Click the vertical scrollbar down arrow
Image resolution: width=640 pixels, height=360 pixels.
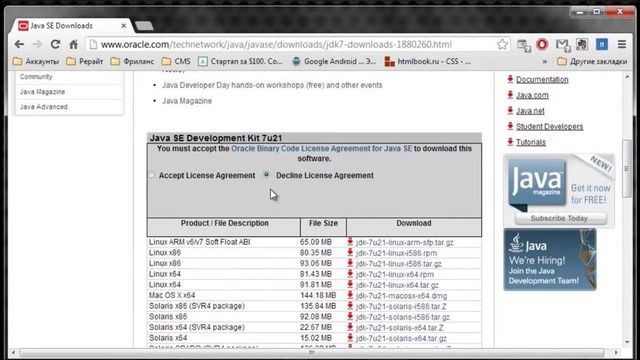tap(627, 342)
